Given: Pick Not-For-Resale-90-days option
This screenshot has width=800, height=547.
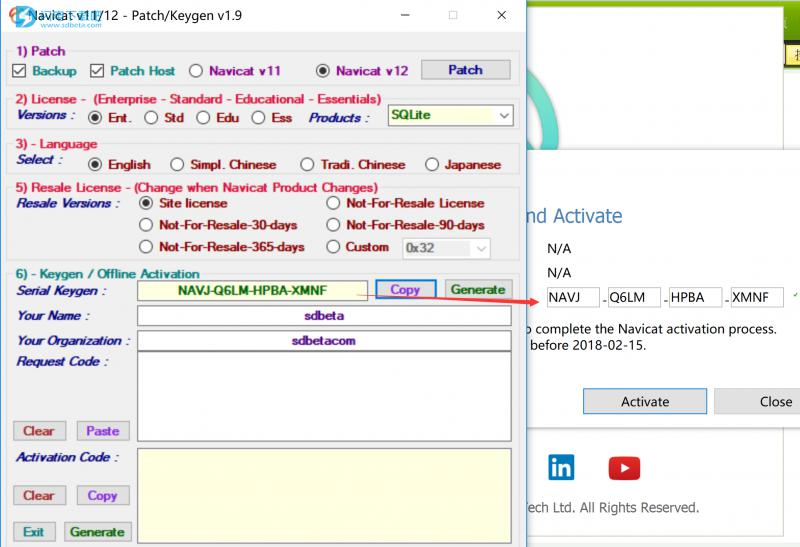Looking at the screenshot, I should [333, 225].
